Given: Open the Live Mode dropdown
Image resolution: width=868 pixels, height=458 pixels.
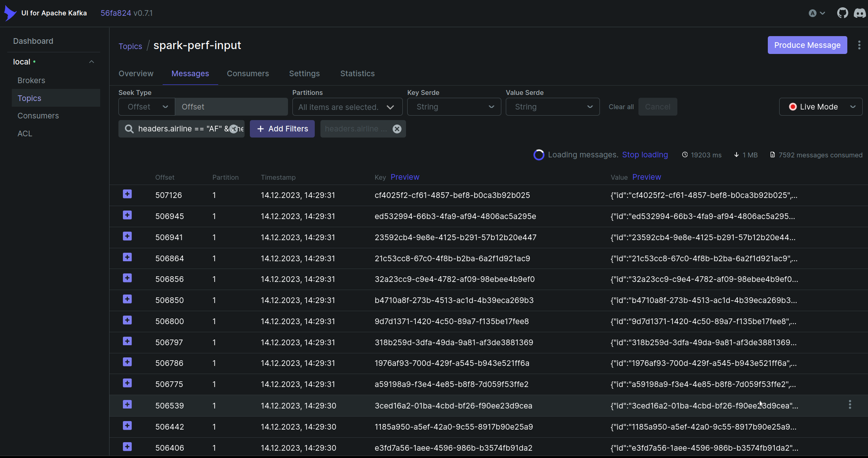Looking at the screenshot, I should pyautogui.click(x=821, y=107).
